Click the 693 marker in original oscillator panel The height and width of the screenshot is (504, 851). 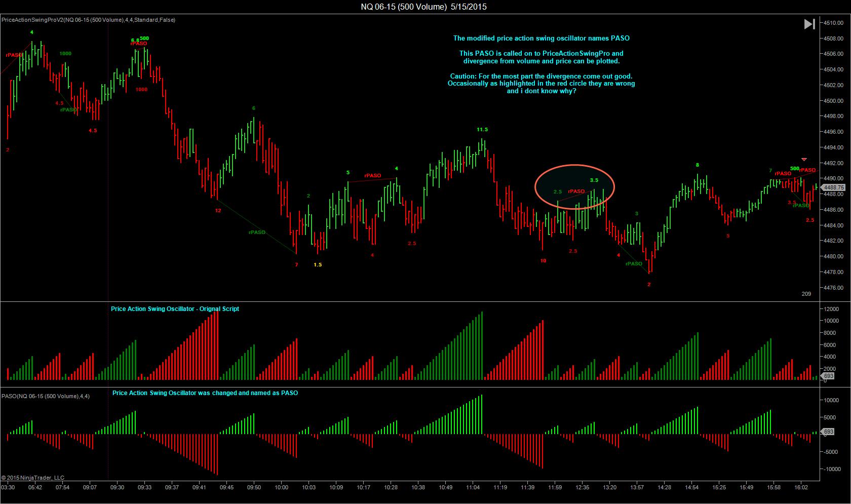(828, 376)
